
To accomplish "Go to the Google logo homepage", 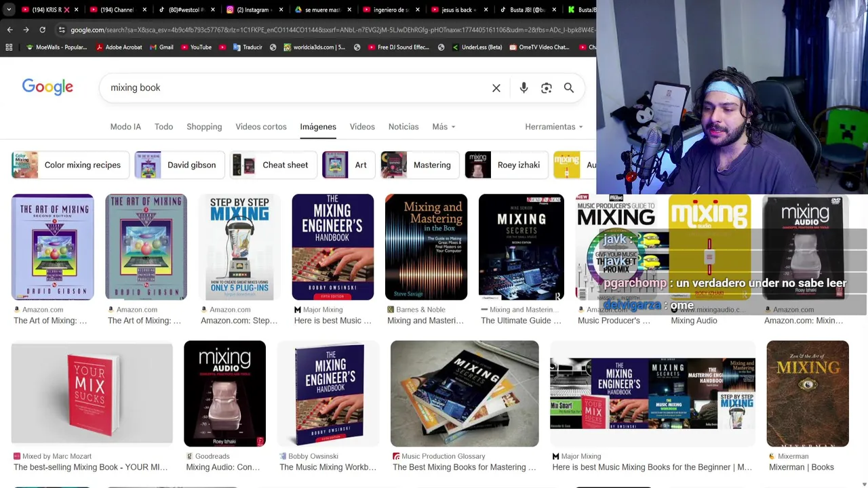I will click(47, 87).
